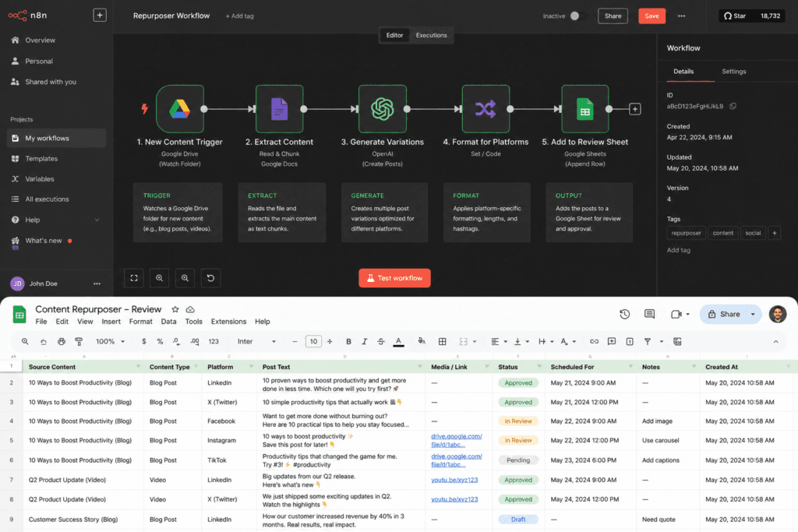Screen dimensions: 798x532
Task: Activate the paint format tool
Action: (79, 341)
